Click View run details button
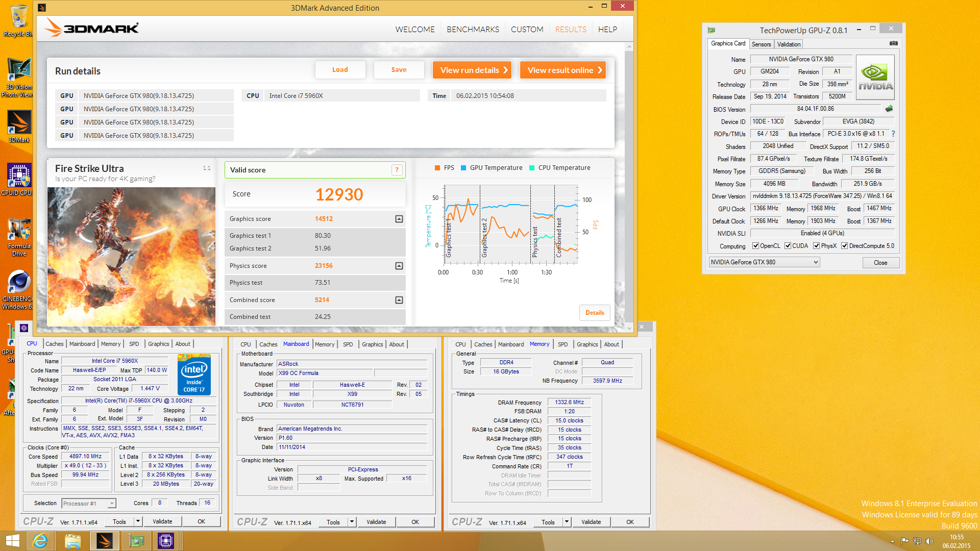 pyautogui.click(x=473, y=70)
